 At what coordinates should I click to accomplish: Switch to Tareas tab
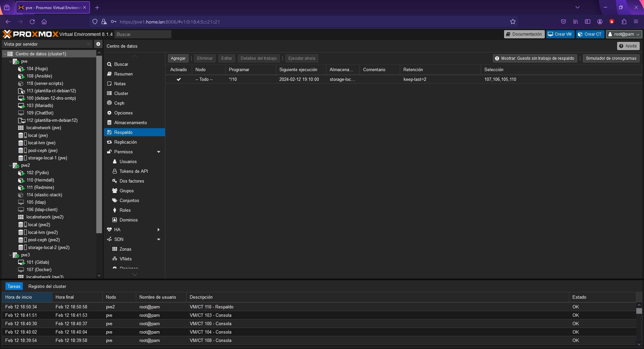[x=14, y=286]
